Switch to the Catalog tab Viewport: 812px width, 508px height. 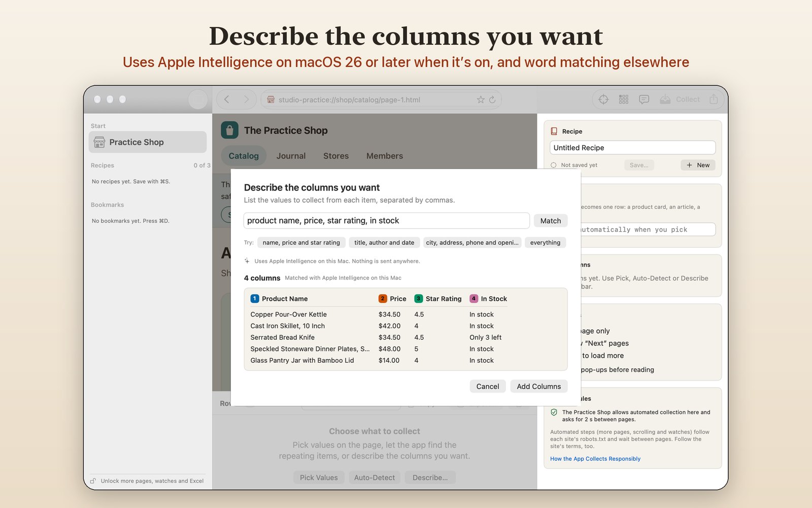click(244, 156)
